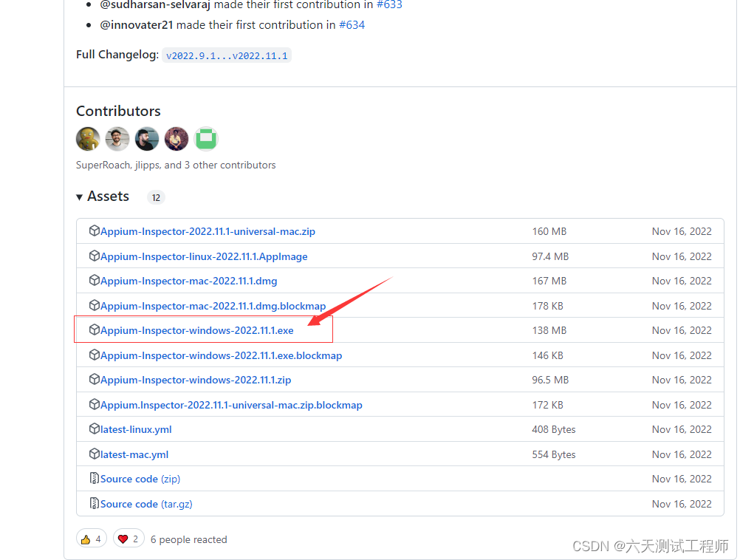Open Appium-Inspector-windows-2022.11.1.exe.blockmap link
This screenshot has height=560, width=740.
(x=222, y=355)
